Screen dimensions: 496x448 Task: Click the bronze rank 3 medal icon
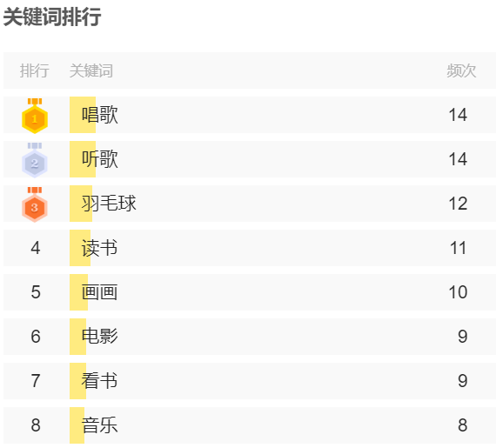coord(35,204)
